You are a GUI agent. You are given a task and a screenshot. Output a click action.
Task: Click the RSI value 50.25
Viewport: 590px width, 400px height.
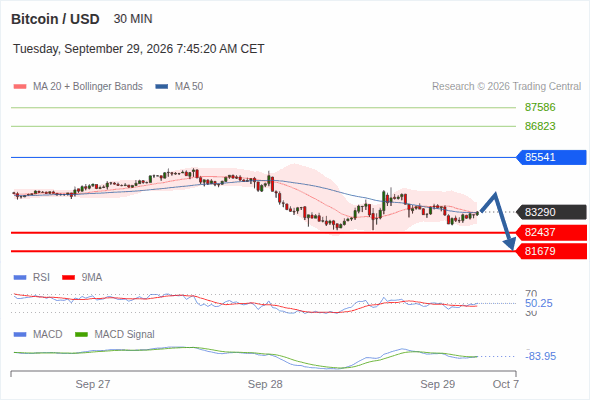tap(538, 303)
